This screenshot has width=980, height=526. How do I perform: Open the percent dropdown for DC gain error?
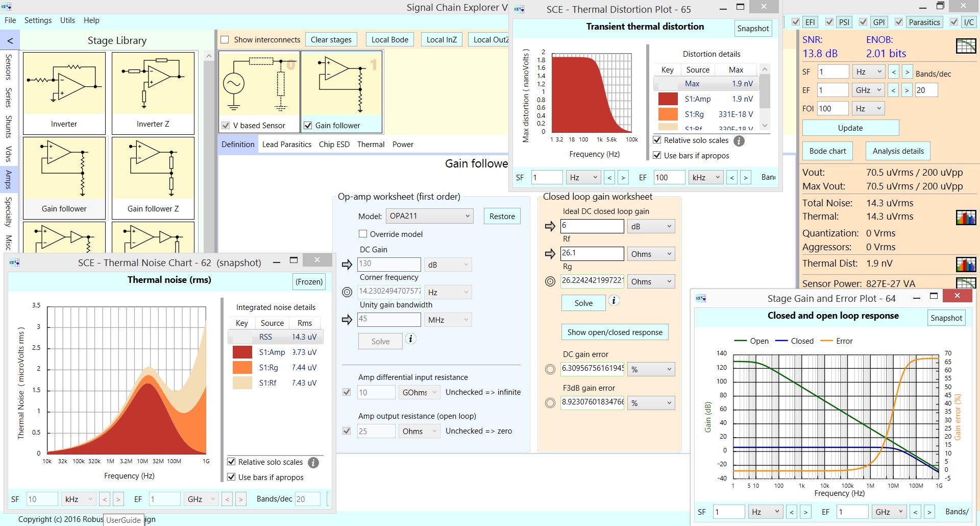pyautogui.click(x=651, y=369)
